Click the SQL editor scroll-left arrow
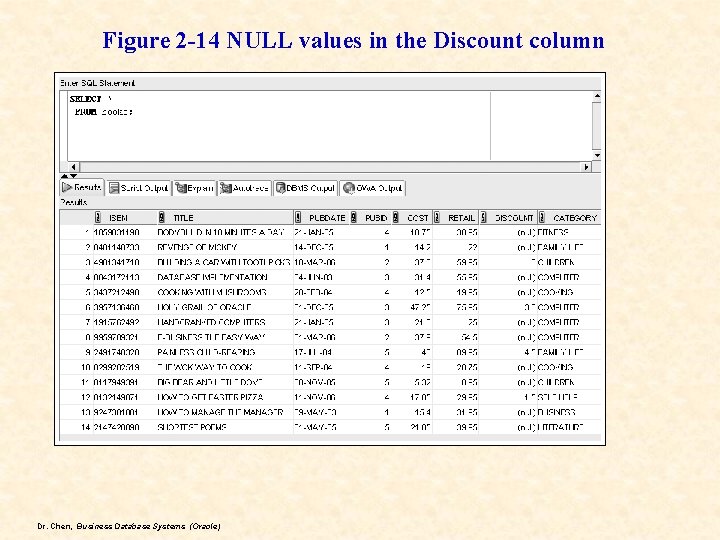This screenshot has width=720, height=540. (73, 167)
